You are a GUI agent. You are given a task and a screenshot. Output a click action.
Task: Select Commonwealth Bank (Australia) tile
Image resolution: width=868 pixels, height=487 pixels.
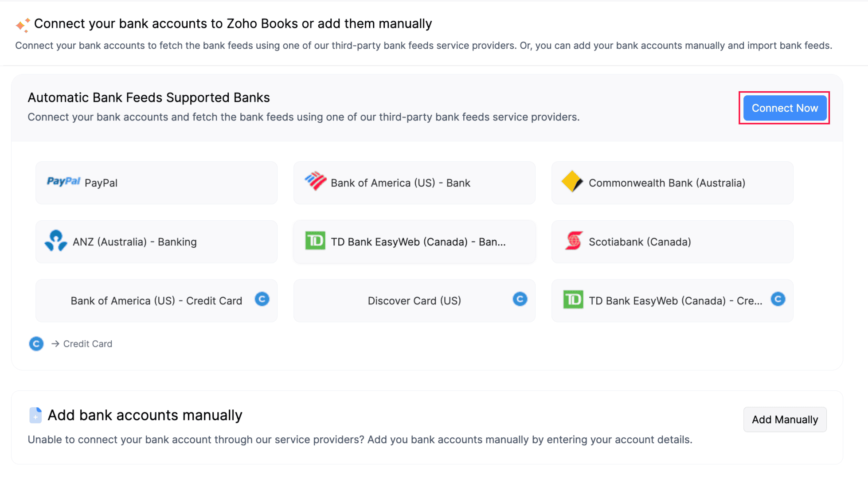[x=672, y=183]
